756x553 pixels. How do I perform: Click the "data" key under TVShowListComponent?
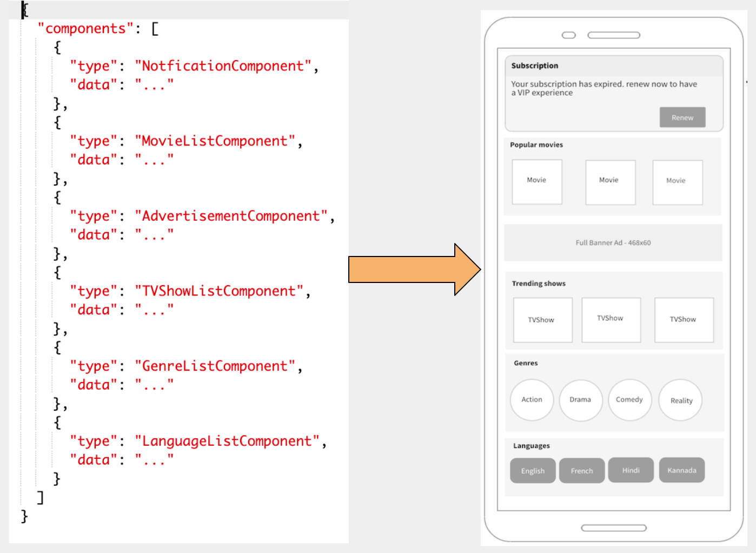pos(94,310)
